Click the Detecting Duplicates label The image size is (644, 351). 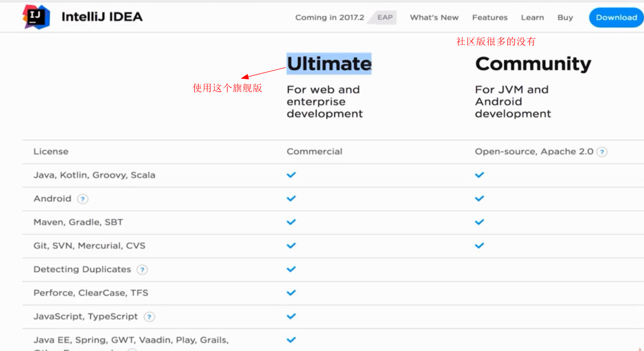pyautogui.click(x=82, y=269)
